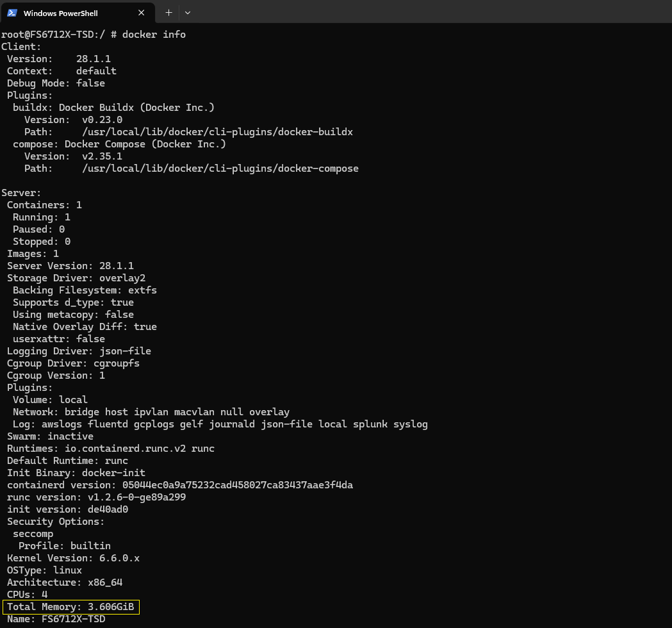Click the Init Binary docker-init line

tap(76, 473)
